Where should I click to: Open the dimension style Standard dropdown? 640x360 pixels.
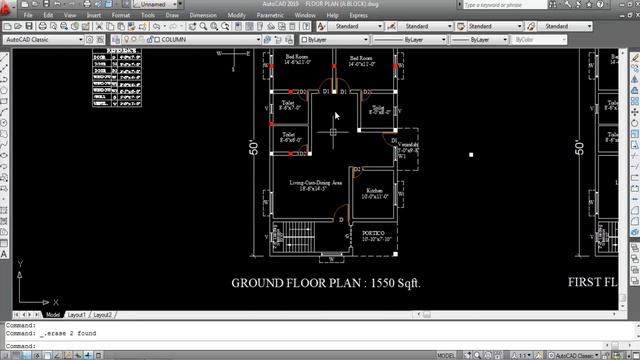pos(450,27)
